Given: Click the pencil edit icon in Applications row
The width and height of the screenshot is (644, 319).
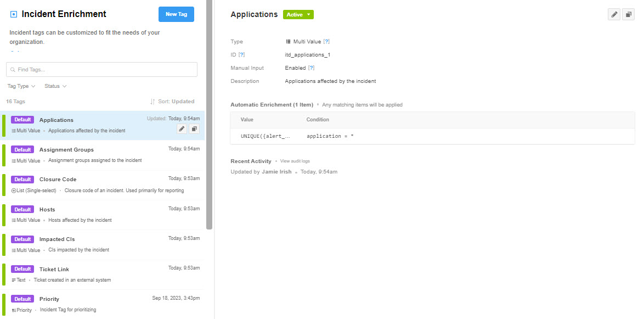Looking at the screenshot, I should tap(182, 128).
